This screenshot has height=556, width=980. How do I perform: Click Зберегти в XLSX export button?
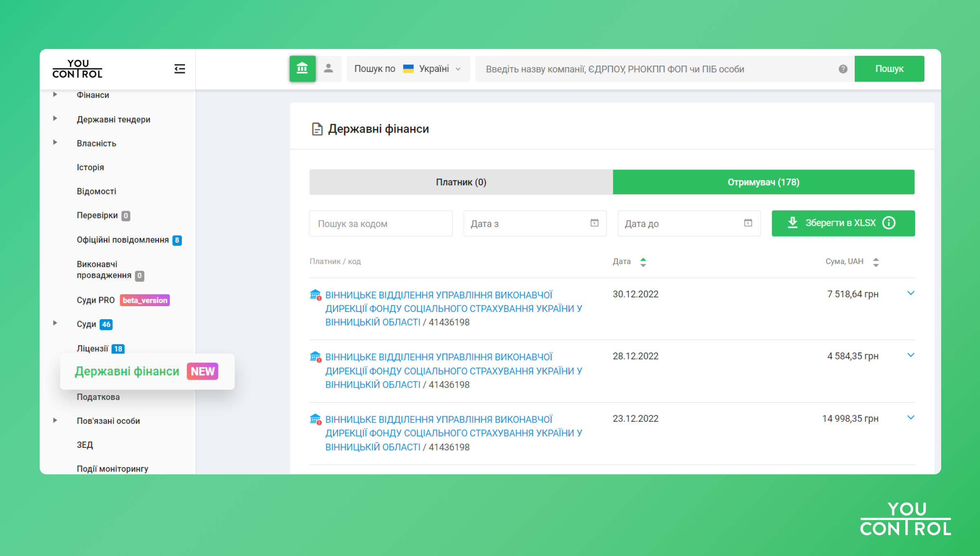tap(843, 223)
